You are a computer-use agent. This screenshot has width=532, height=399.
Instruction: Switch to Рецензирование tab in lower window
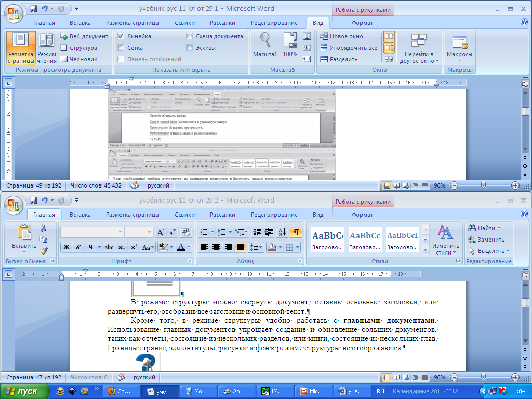(274, 215)
